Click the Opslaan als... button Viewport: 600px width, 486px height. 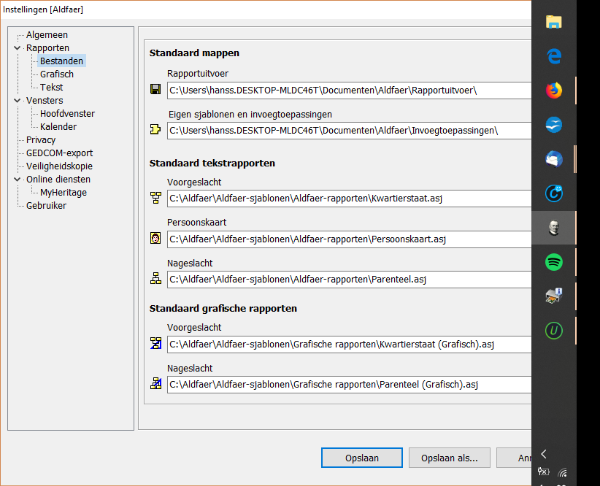pos(450,458)
